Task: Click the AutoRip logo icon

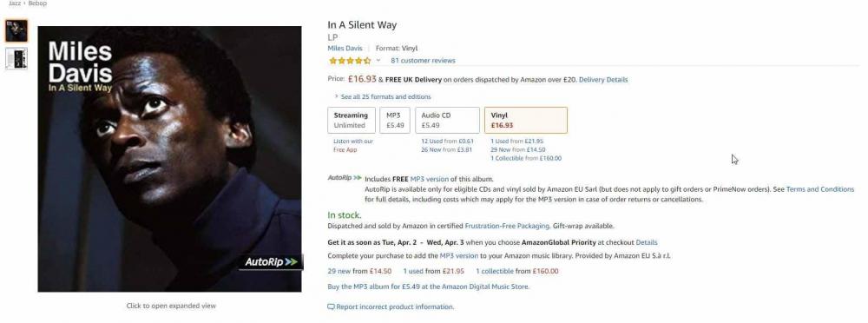Action: click(x=345, y=178)
